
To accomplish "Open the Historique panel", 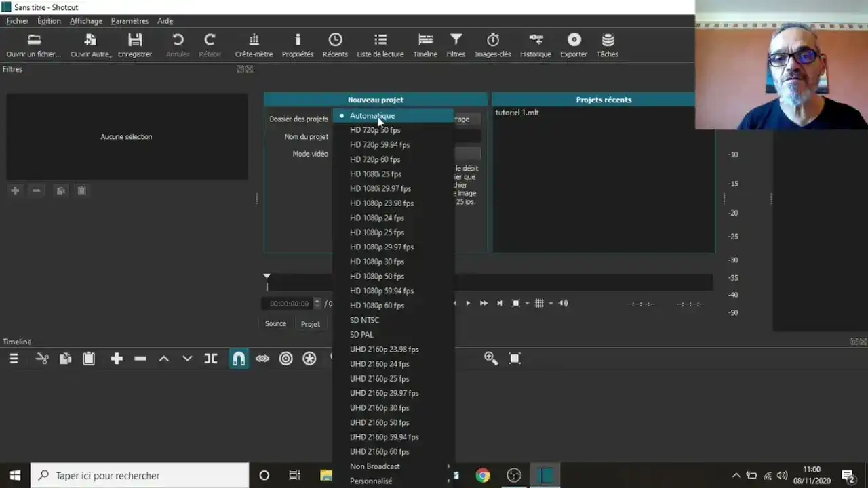I will click(535, 44).
